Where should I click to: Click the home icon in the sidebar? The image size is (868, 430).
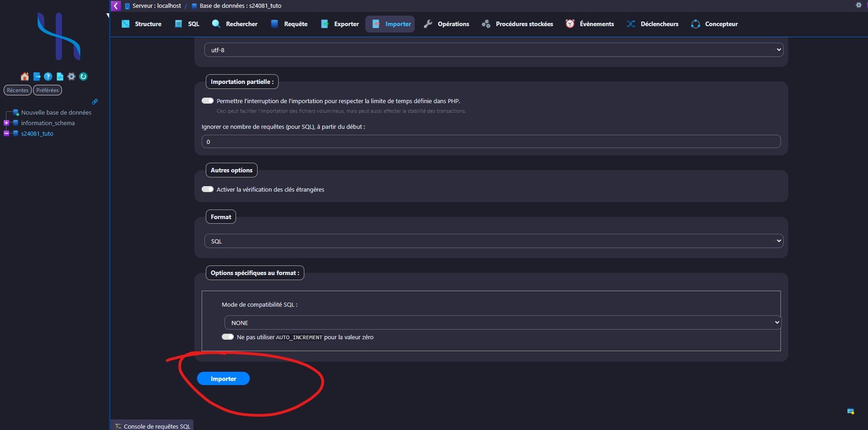coord(25,77)
